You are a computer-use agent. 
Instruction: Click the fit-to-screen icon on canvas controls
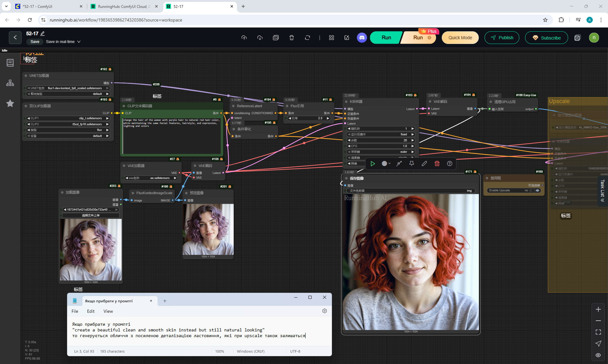coord(598,332)
